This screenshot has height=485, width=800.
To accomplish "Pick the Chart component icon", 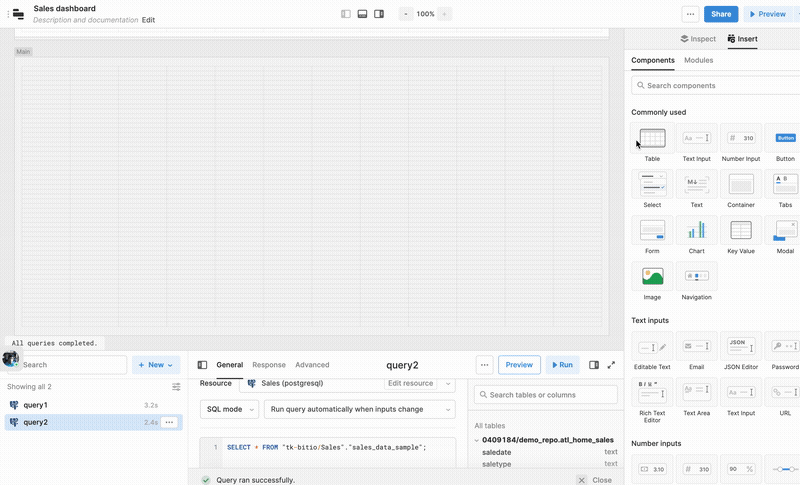I will 696,230.
